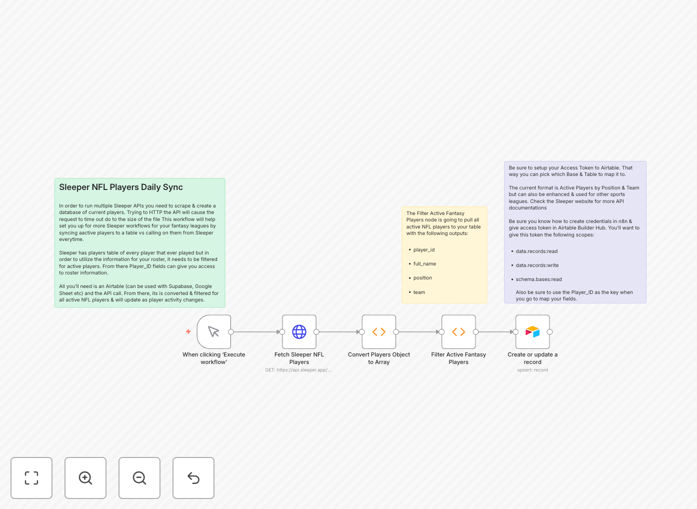The height and width of the screenshot is (509, 697).
Task: Click the 'Filter Active Fantasy Players' node label
Action: click(458, 358)
